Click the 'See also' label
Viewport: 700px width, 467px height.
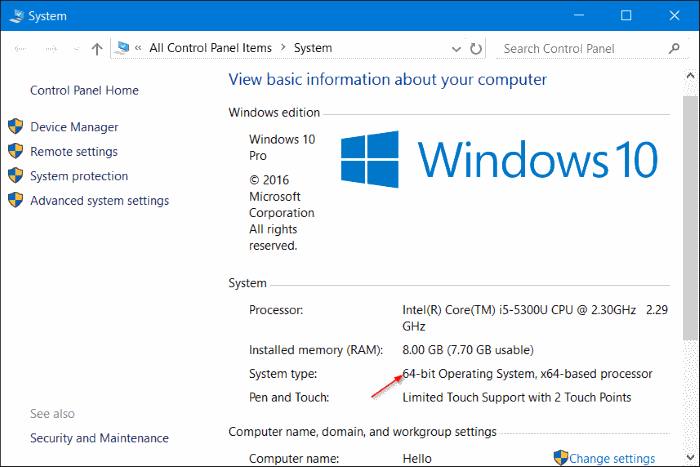52,414
